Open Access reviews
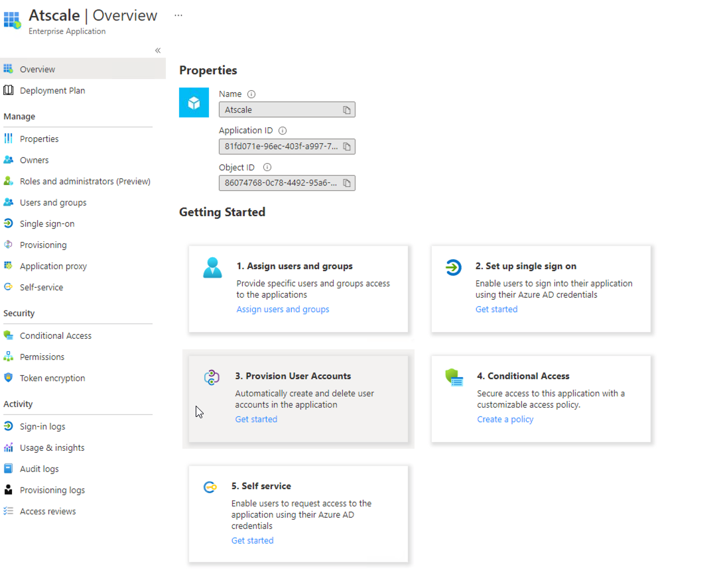This screenshot has width=719, height=588. coord(48,511)
